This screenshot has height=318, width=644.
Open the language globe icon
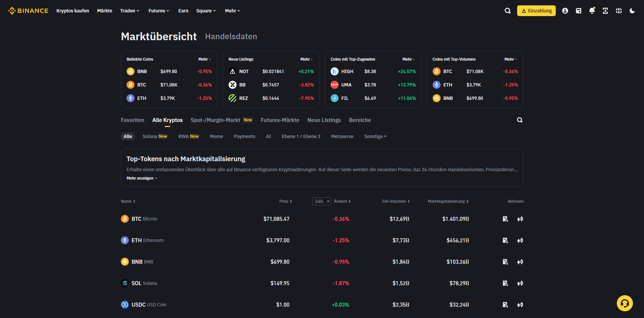(x=619, y=11)
